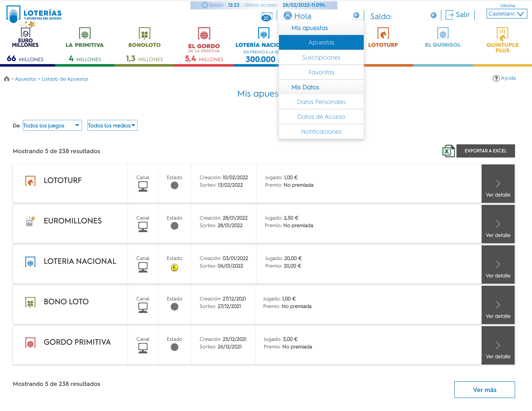Click the Lototurf row grey Estado indicator
Screen dimensions: 532x411
pos(174,186)
